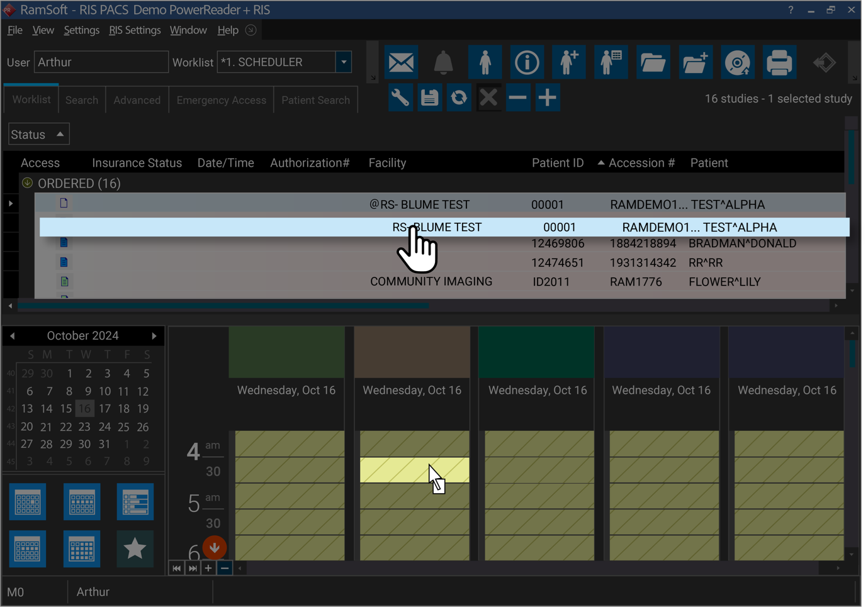This screenshot has height=607, width=868.
Task: Click the star favorites calendar button
Action: (135, 549)
